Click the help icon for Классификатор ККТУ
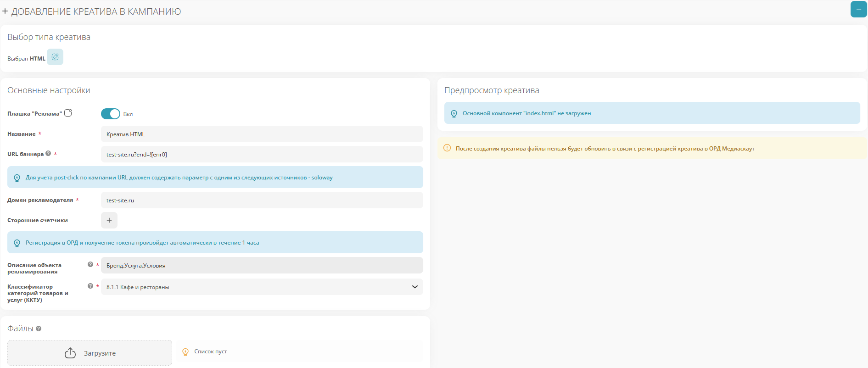The height and width of the screenshot is (368, 868). tap(90, 286)
